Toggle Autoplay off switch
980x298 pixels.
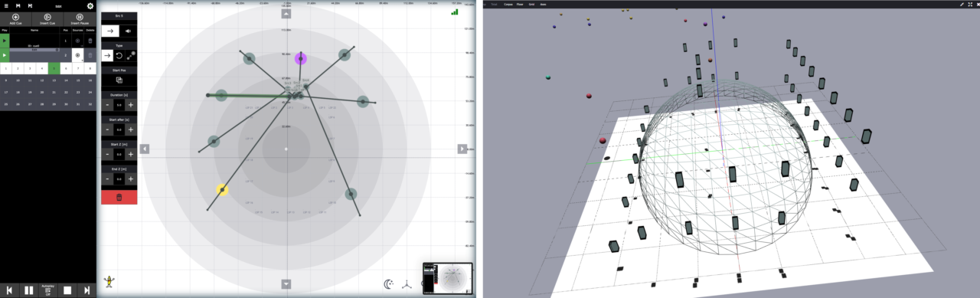point(47,290)
